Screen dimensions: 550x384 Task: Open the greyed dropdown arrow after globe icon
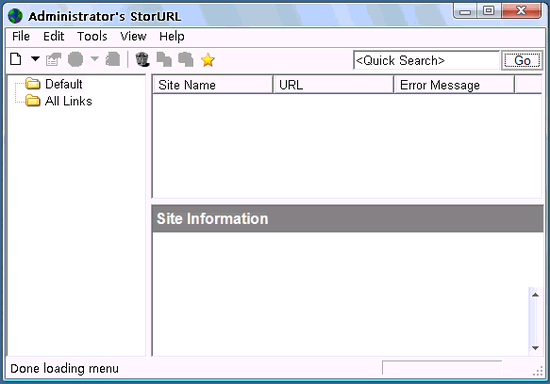coord(94,58)
